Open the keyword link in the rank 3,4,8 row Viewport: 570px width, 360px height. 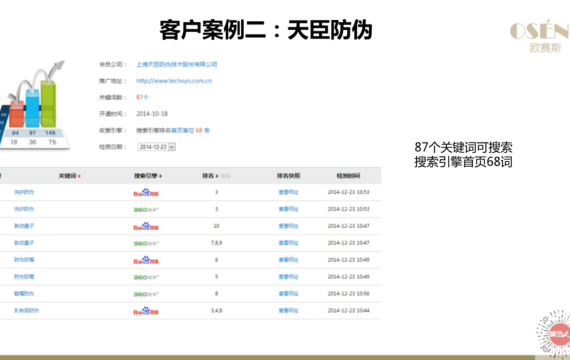(27, 311)
